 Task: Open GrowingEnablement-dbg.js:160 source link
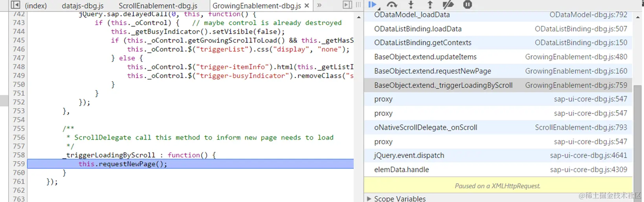(576, 71)
